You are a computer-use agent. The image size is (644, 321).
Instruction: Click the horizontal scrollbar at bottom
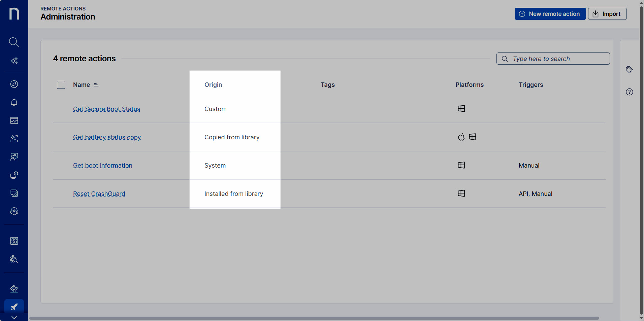tap(314, 318)
